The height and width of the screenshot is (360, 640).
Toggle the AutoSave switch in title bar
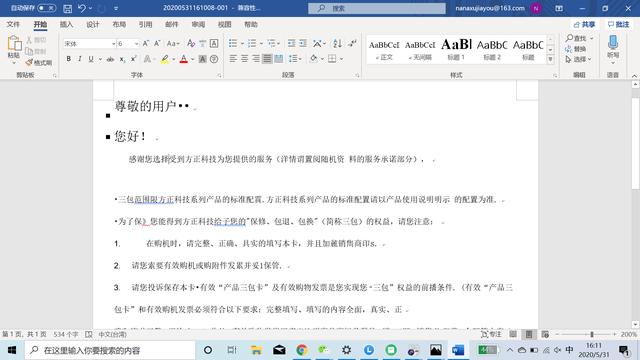[47, 8]
